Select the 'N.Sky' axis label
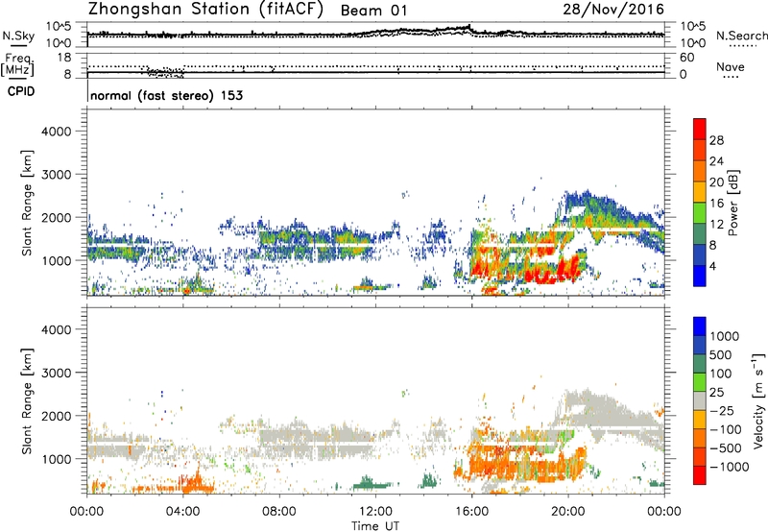Screen dimensions: 768x532 [18, 36]
